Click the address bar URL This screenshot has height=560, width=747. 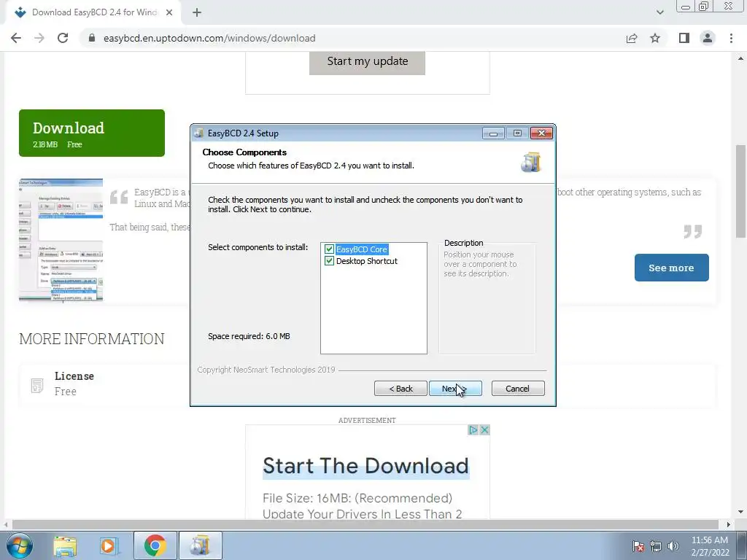(209, 38)
